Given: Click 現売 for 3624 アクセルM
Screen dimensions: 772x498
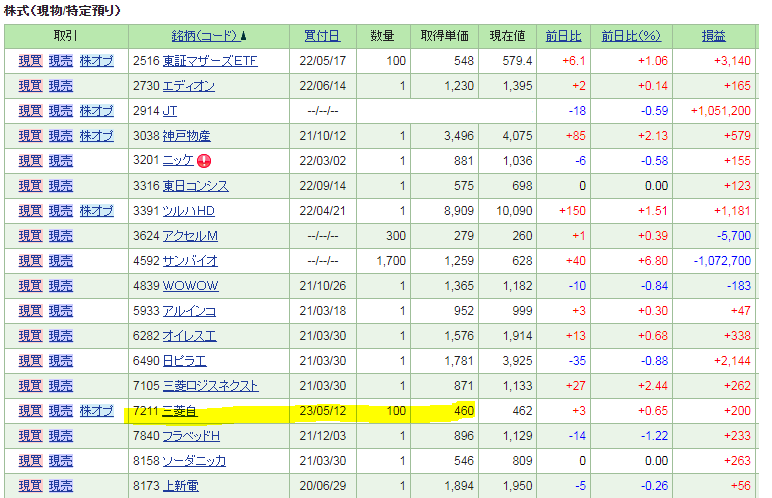Looking at the screenshot, I should 61,236.
